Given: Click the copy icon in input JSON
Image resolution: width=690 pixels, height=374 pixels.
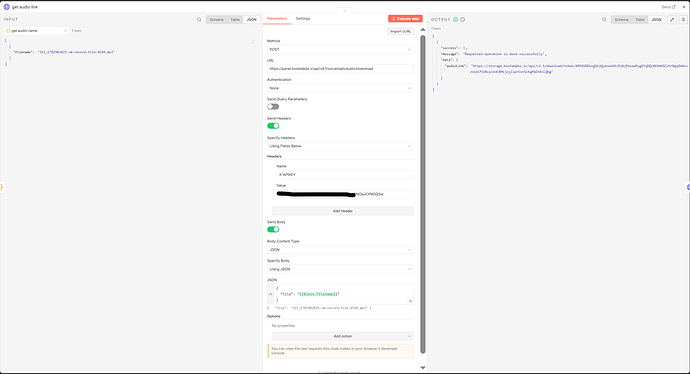Looking at the screenshot, I should (253, 42).
